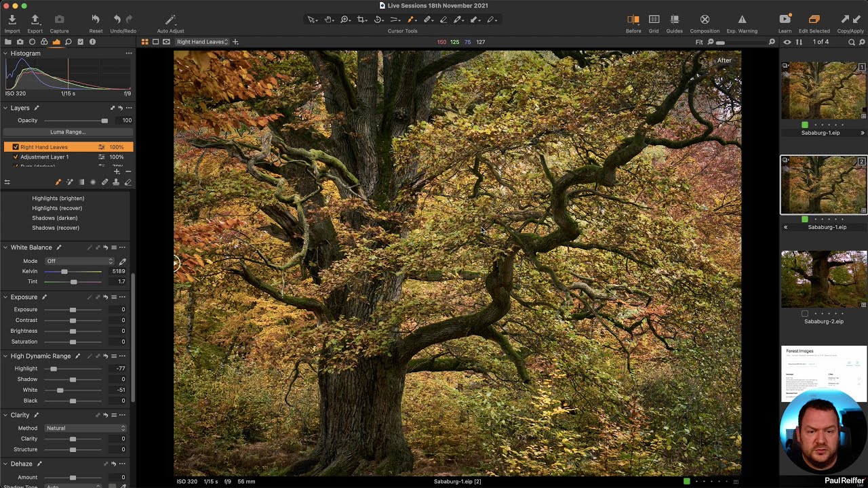
Task: Click the heal bandage icon in Layers
Action: tap(104, 182)
